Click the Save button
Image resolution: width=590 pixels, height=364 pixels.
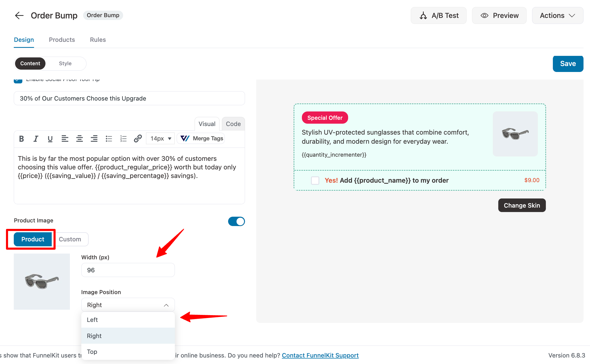pos(568,64)
